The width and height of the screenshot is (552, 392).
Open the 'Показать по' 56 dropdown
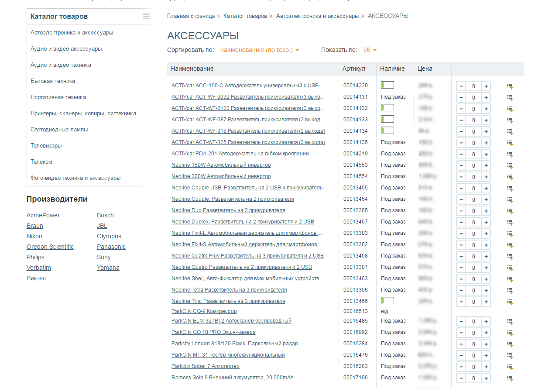(x=370, y=50)
